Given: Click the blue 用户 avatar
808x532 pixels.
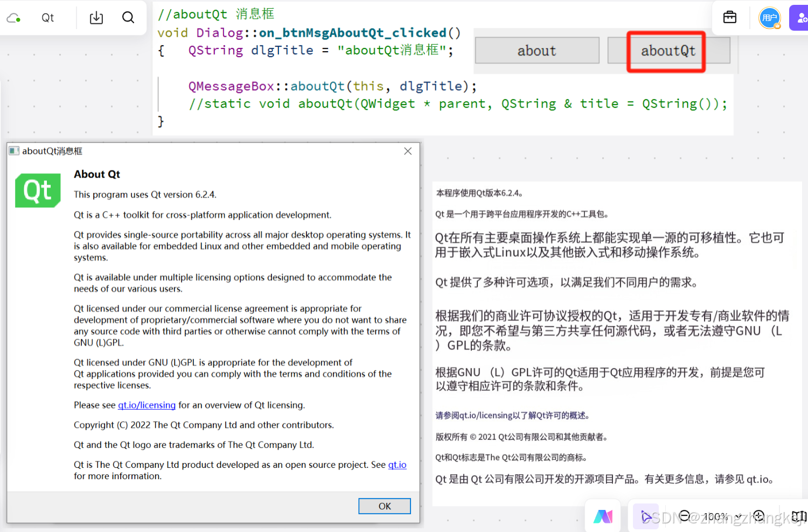Looking at the screenshot, I should [770, 18].
